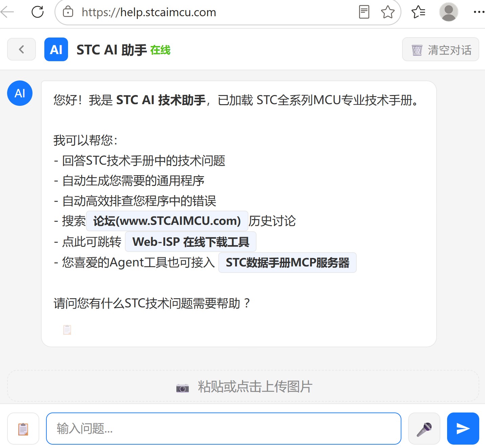Image resolution: width=485 pixels, height=448 pixels.
Task: Click text 自动高效排查您程序中的错误
Action: 139,201
